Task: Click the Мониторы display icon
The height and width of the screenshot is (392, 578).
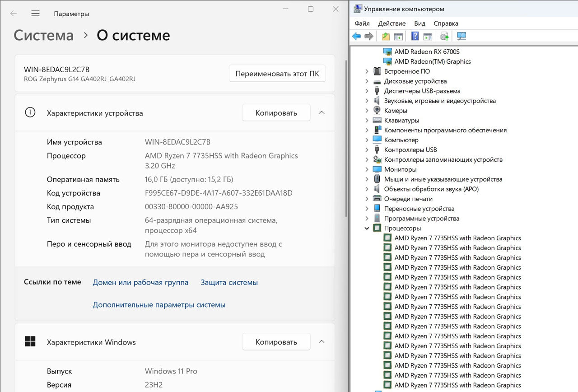Action: coord(377,169)
